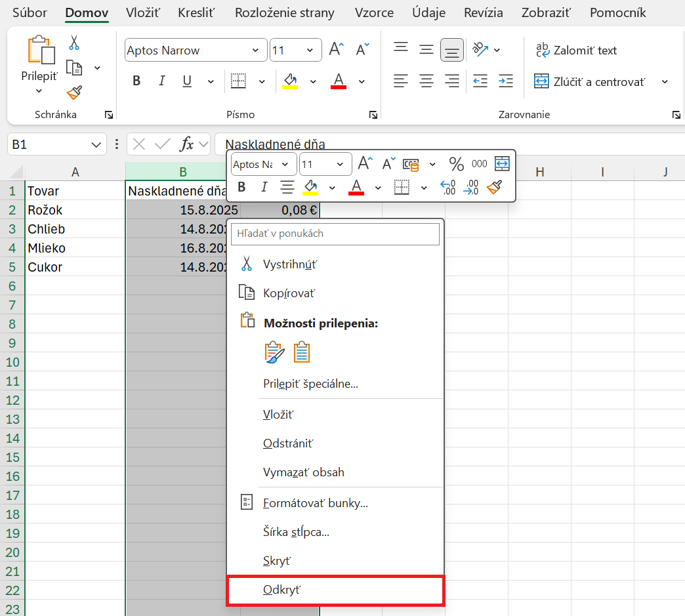Open Schránka dialog launcher
This screenshot has height=616, width=685.
coord(109,115)
